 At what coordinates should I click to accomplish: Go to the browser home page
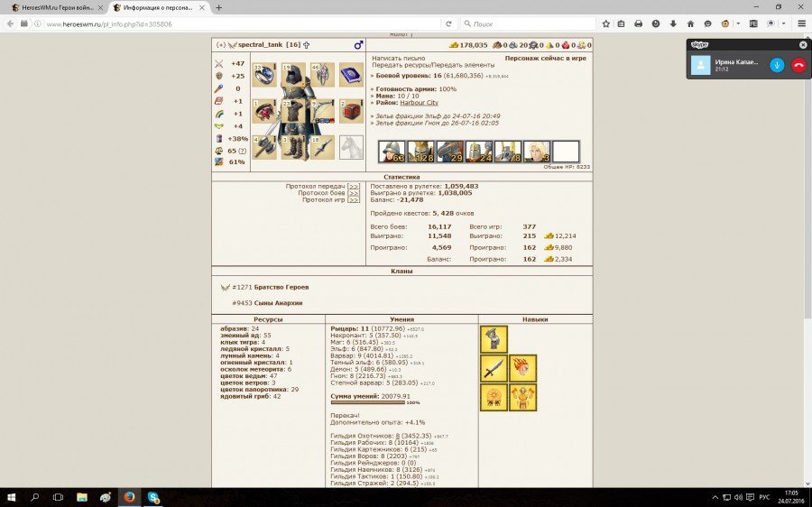coord(690,23)
